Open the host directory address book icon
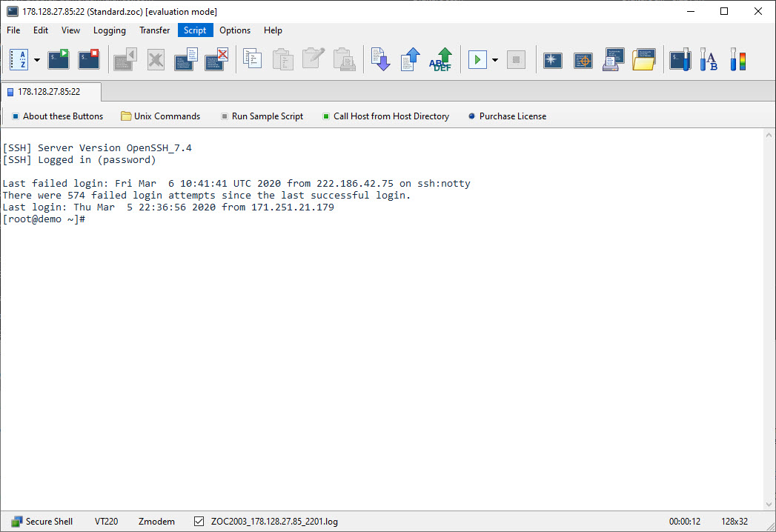Screen dimensions: 776x532 [19, 60]
